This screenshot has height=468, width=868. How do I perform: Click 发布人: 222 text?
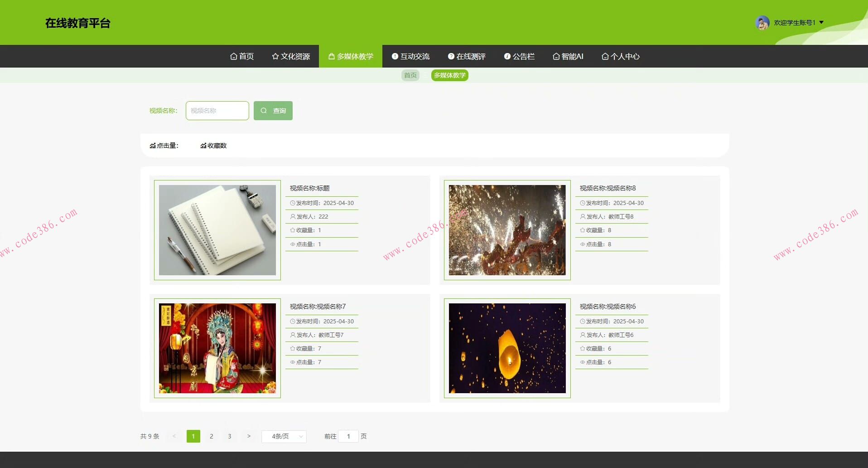coord(309,217)
